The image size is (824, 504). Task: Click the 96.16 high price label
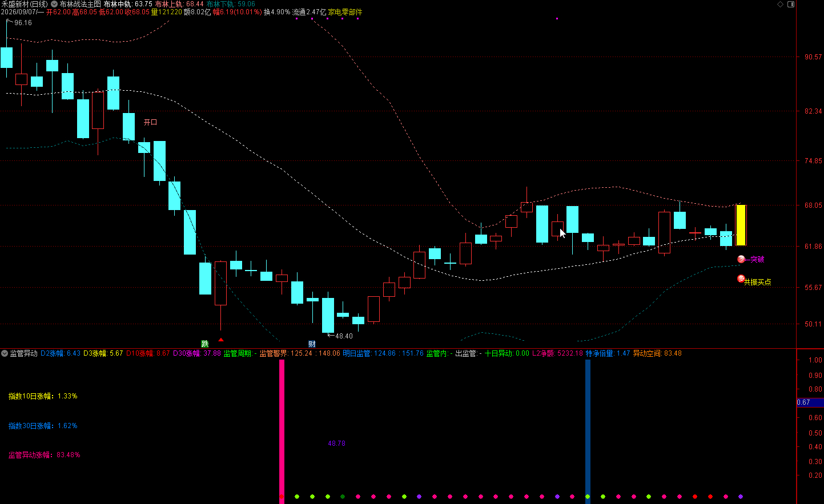tap(23, 23)
